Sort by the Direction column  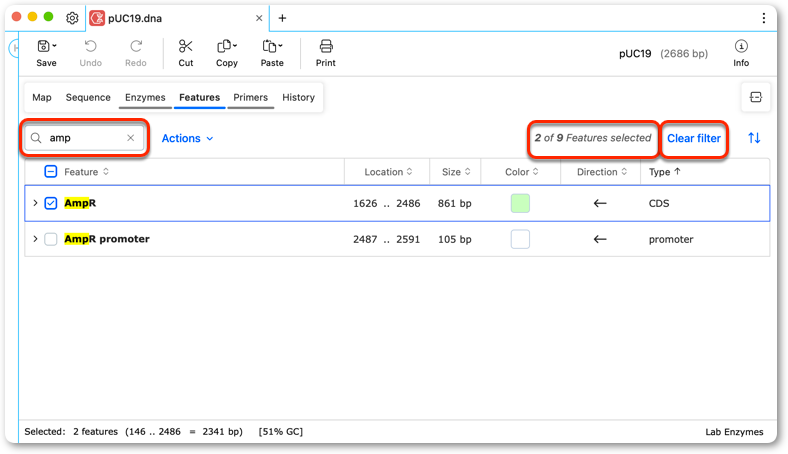[x=602, y=172]
